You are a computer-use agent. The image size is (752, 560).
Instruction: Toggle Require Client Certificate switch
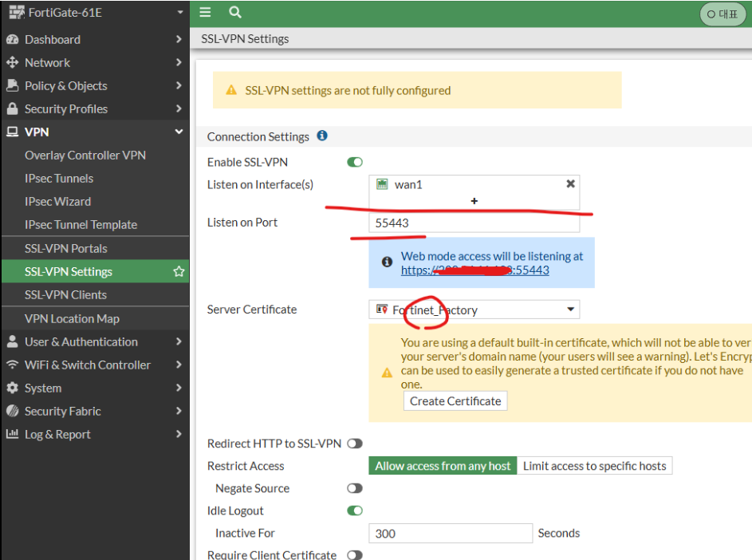(x=355, y=555)
